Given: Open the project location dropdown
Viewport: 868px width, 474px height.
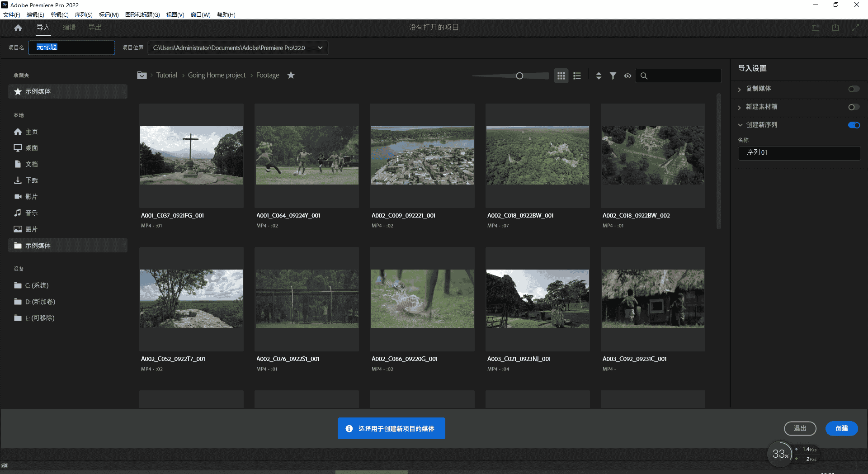Looking at the screenshot, I should [320, 48].
